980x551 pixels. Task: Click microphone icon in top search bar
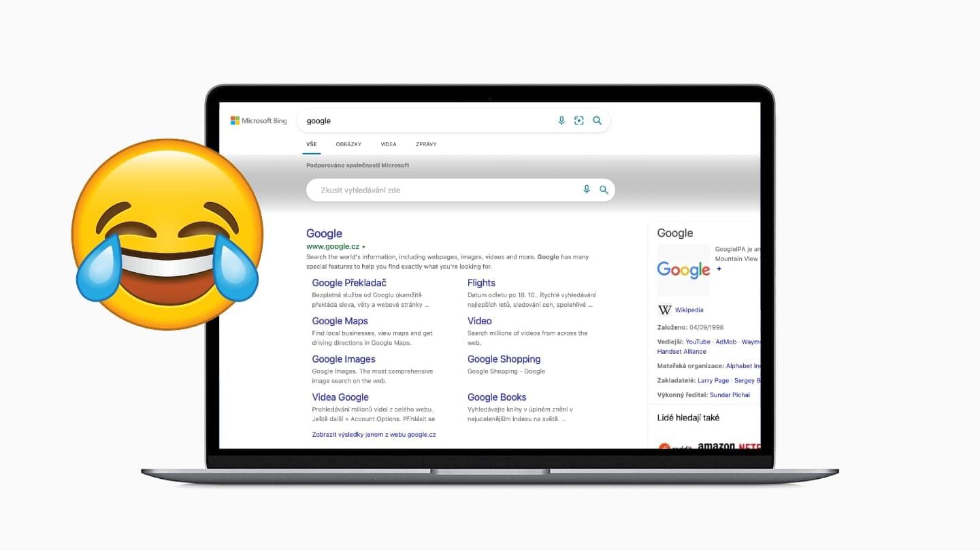coord(561,120)
